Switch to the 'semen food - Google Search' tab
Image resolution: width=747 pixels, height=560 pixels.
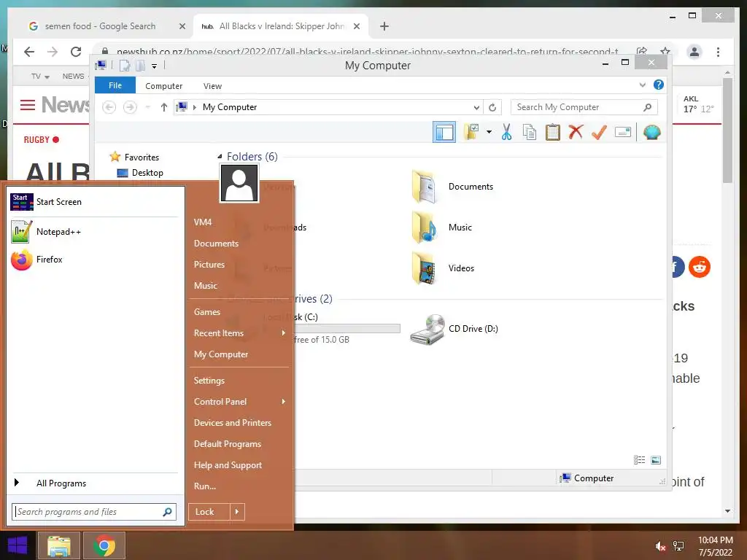(100, 26)
